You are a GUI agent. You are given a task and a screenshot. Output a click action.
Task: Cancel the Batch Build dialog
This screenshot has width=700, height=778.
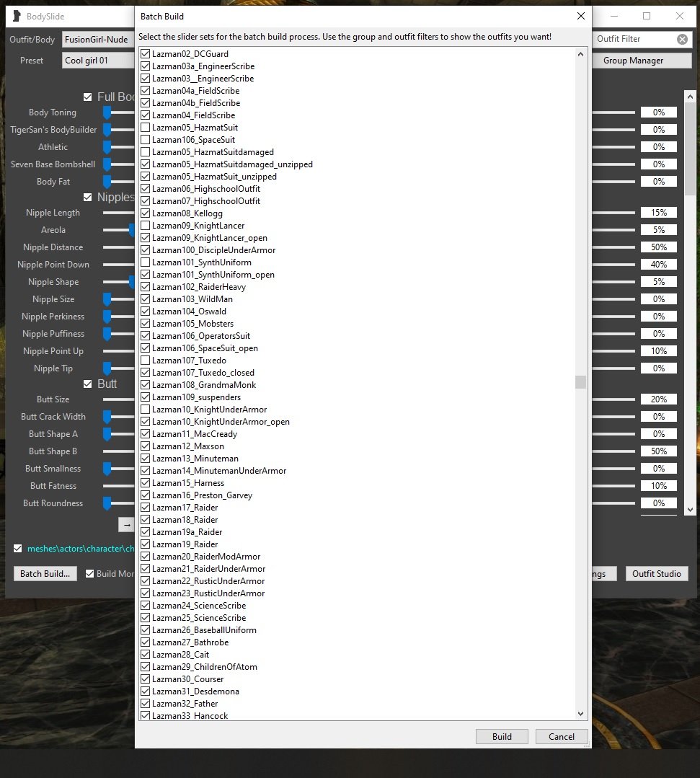pyautogui.click(x=561, y=736)
